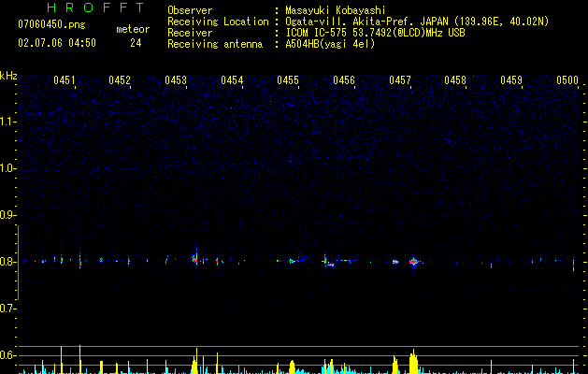The height and width of the screenshot is (374, 588).
Task: Click observer name Masayuki Kobayashi
Action: coord(336,10)
